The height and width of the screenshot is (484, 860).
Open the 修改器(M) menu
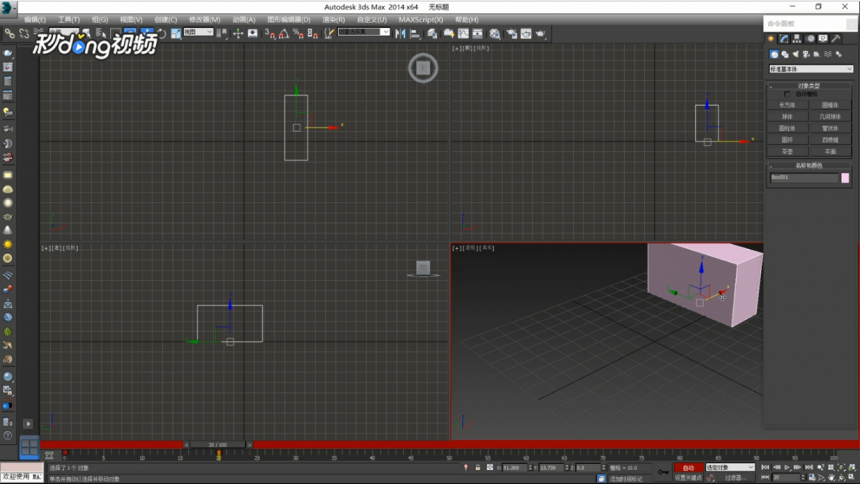click(x=205, y=20)
